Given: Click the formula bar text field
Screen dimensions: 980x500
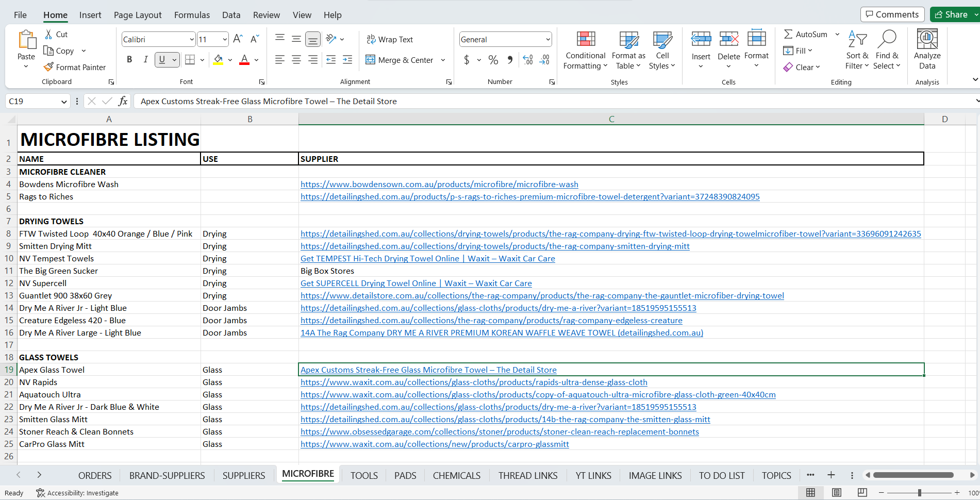Looking at the screenshot, I should coord(554,101).
